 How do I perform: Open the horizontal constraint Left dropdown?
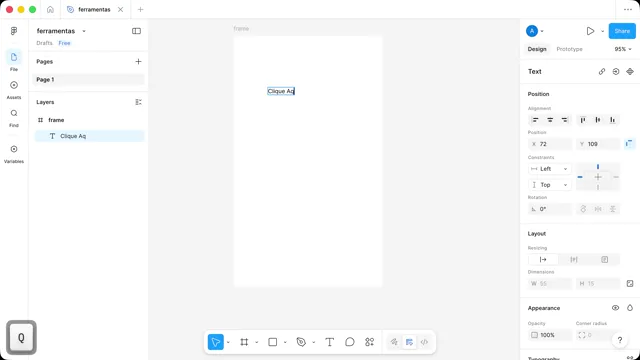[549, 169]
